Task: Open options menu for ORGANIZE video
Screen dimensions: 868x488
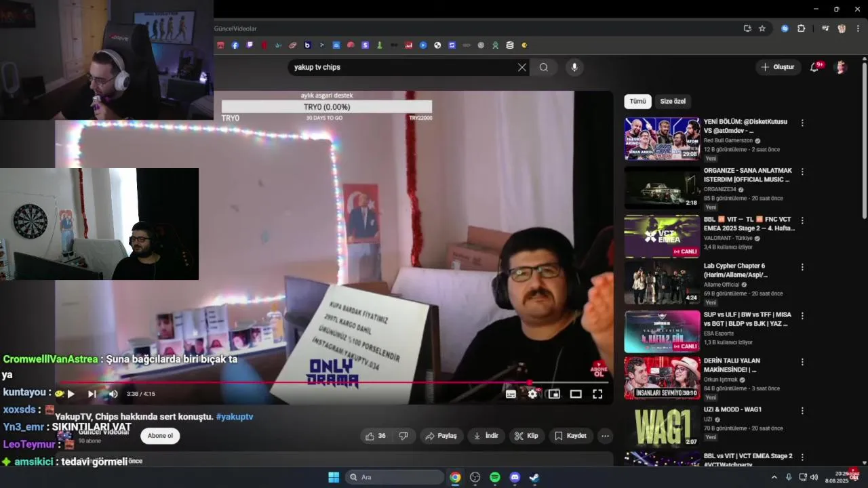Action: 802,172
